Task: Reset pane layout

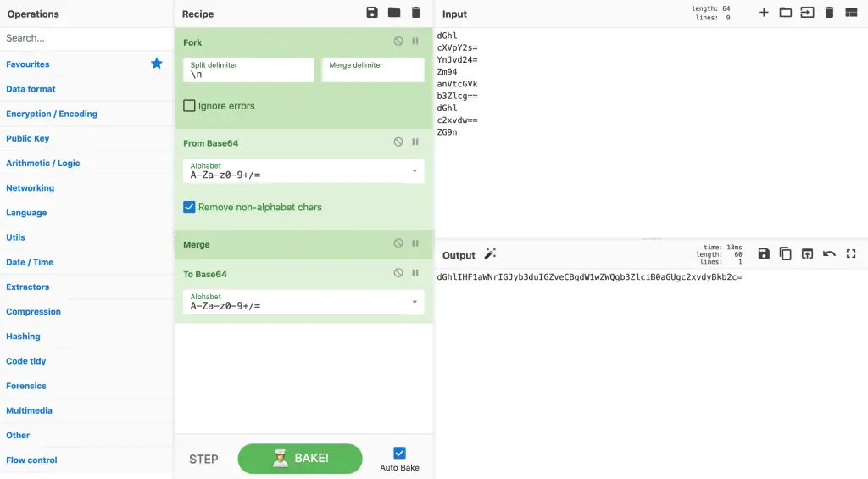Action: [x=851, y=13]
